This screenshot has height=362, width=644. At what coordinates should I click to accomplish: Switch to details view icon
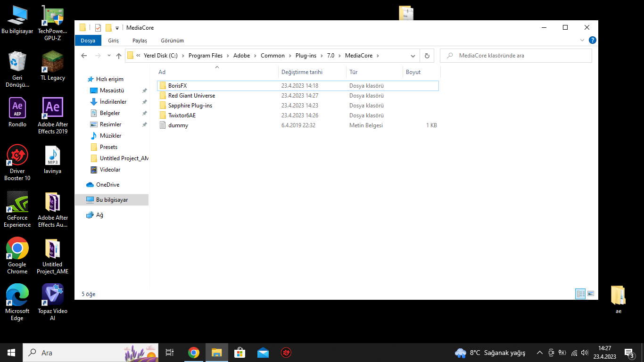(x=580, y=294)
